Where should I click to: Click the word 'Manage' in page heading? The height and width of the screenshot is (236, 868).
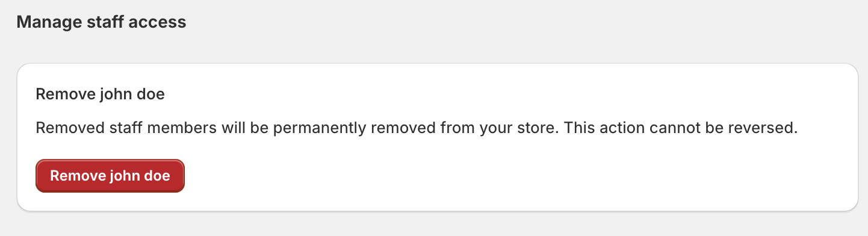(46, 23)
